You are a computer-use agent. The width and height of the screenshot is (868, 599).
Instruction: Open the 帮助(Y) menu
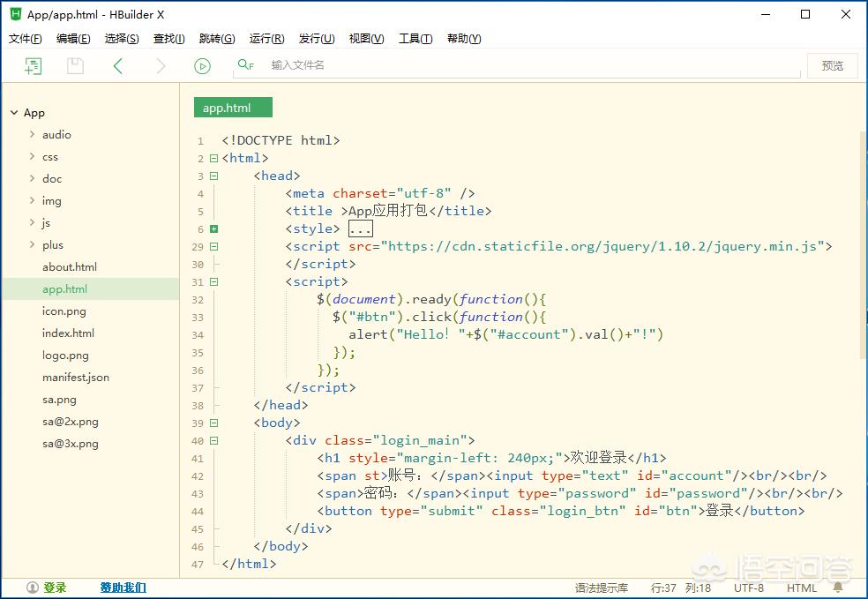point(464,38)
